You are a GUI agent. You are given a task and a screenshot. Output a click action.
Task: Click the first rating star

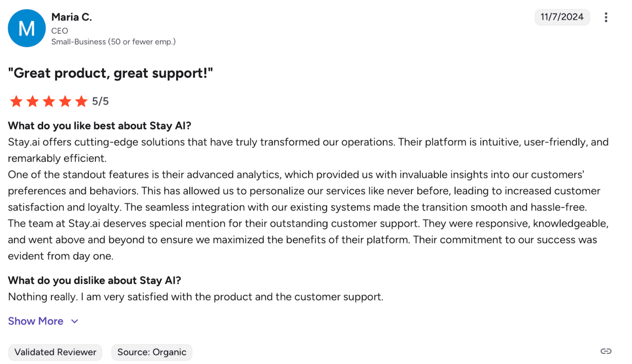click(16, 101)
